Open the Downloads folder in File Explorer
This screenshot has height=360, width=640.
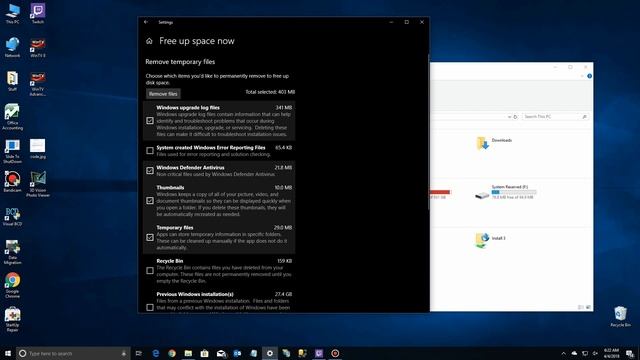[x=494, y=143]
